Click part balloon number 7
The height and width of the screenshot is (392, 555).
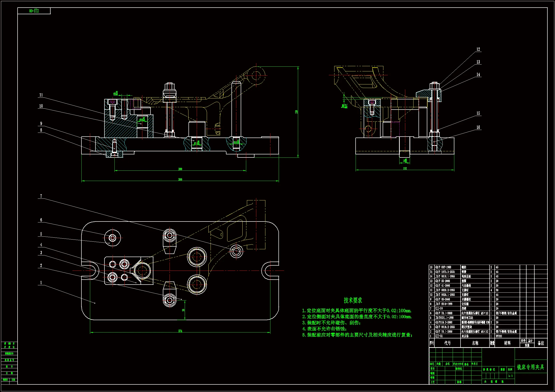(41, 196)
